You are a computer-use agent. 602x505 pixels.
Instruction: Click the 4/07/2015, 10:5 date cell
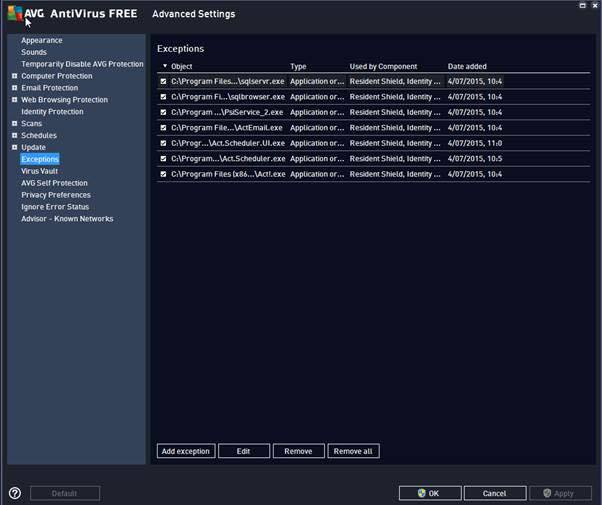[475, 159]
